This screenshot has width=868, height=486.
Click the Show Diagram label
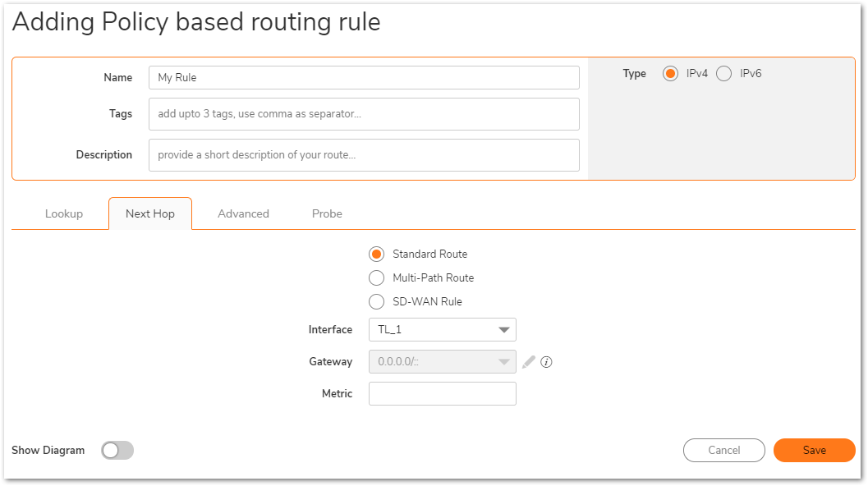[48, 451]
